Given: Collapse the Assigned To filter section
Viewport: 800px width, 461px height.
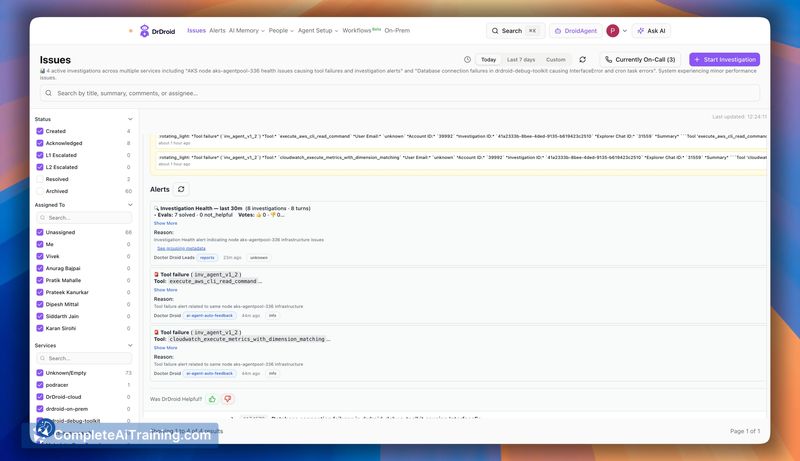Looking at the screenshot, I should pyautogui.click(x=130, y=205).
